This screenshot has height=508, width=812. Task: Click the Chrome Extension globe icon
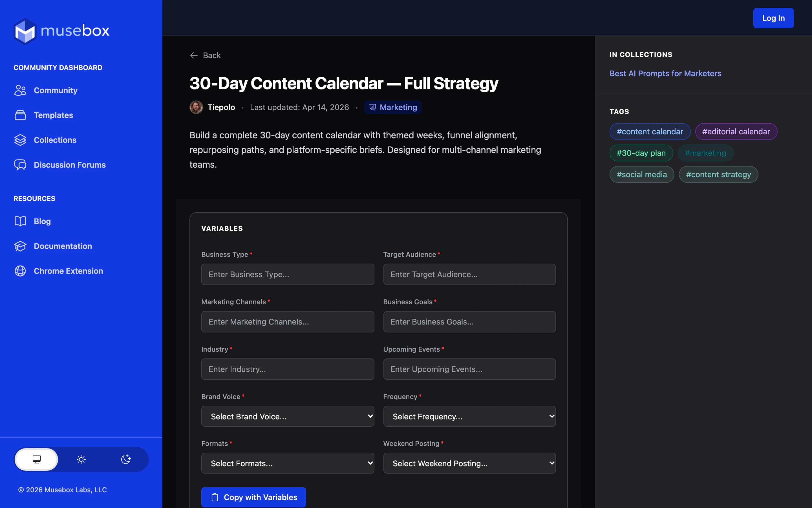pyautogui.click(x=20, y=271)
